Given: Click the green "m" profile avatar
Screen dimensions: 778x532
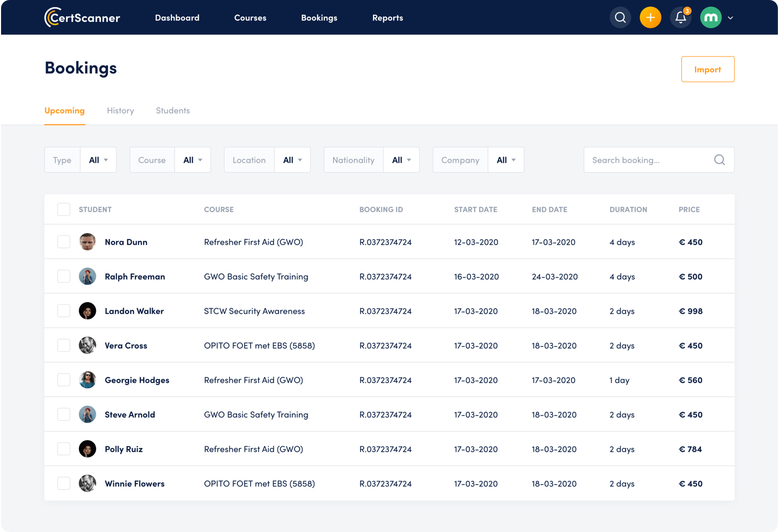Looking at the screenshot, I should [x=710, y=17].
